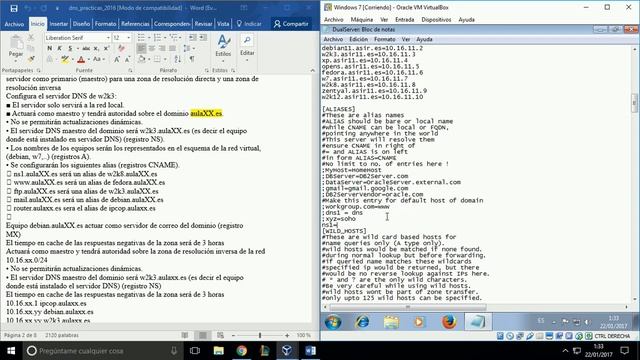Click the yellow text highlight color button
This screenshot has height=360, width=640.
(x=64, y=60)
